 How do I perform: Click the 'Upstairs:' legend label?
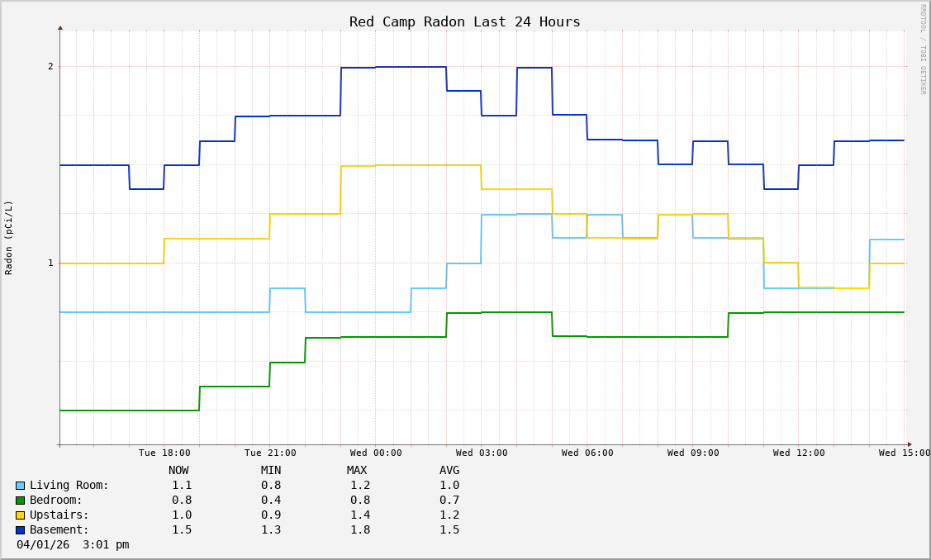pos(59,515)
